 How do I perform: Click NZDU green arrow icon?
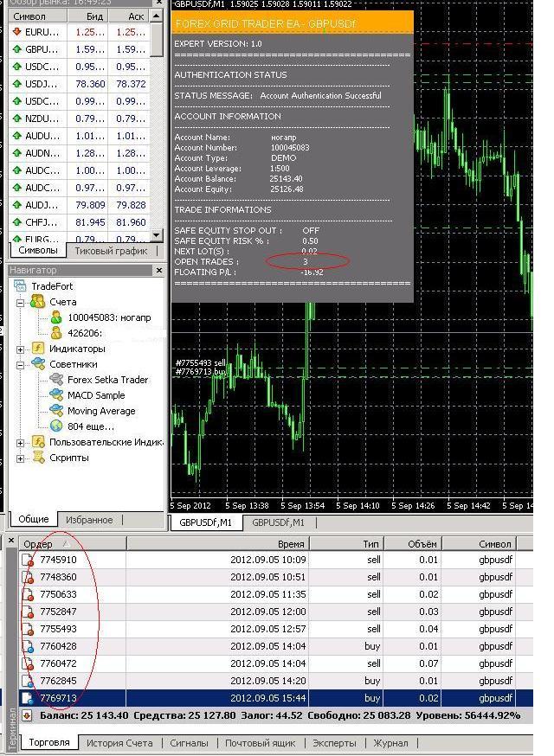pyautogui.click(x=17, y=119)
